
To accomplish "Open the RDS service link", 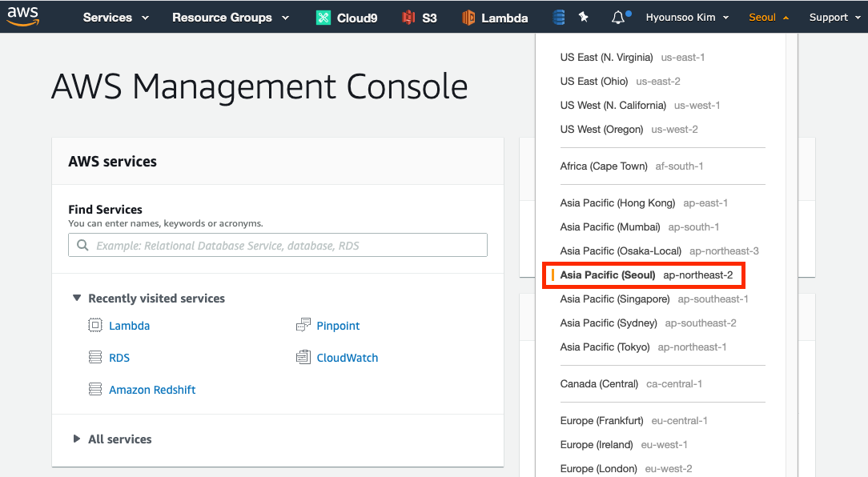I will 119,358.
